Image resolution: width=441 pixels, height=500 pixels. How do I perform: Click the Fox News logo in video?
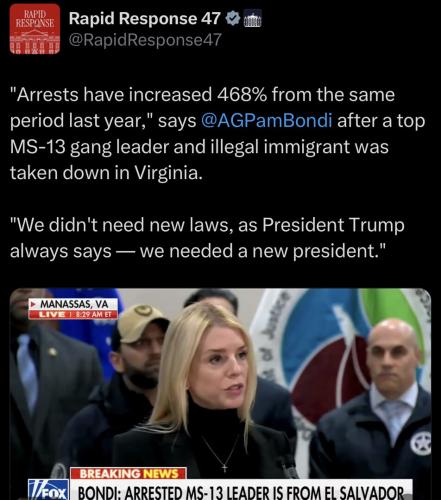pyautogui.click(x=49, y=490)
